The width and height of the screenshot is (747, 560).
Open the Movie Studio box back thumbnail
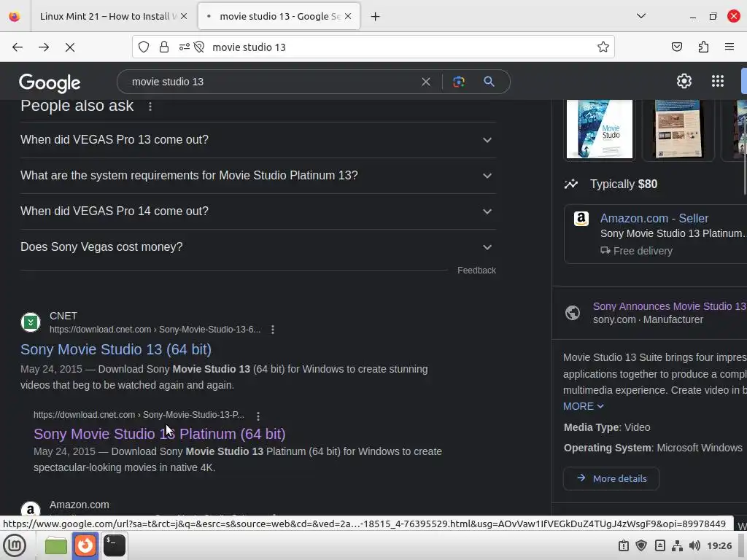coord(678,128)
